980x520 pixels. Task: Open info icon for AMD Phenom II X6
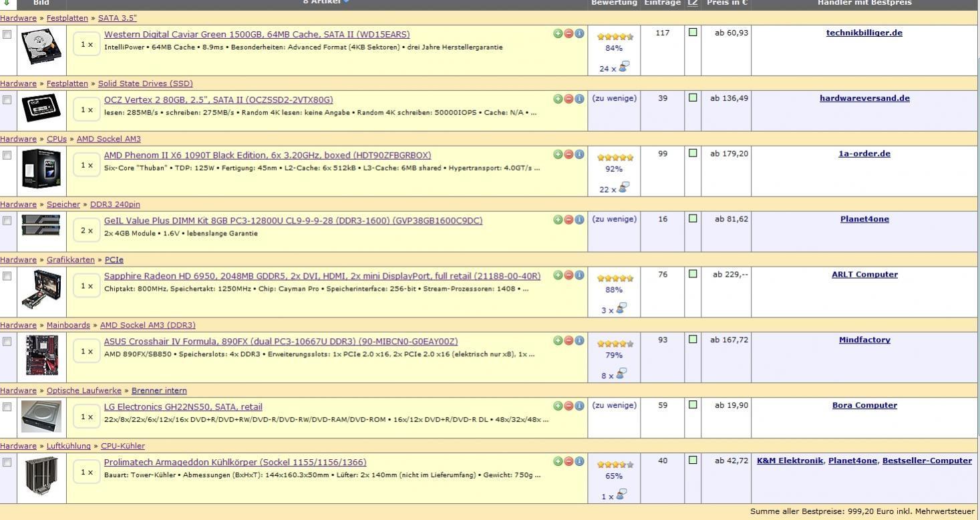[x=579, y=154]
